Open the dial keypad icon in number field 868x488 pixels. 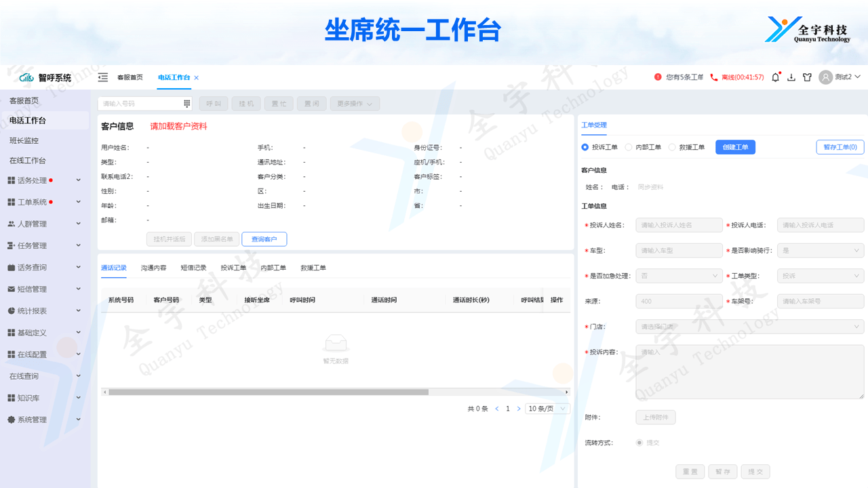187,104
